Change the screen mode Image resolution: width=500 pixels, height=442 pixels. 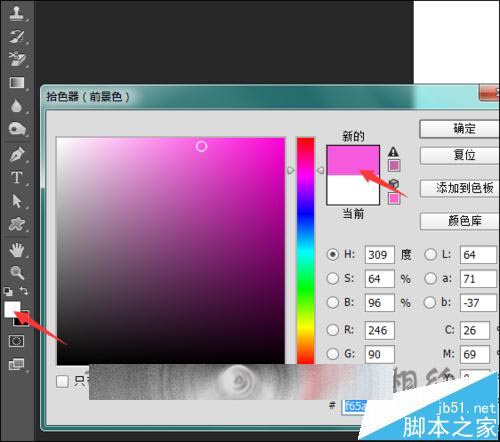[17, 364]
